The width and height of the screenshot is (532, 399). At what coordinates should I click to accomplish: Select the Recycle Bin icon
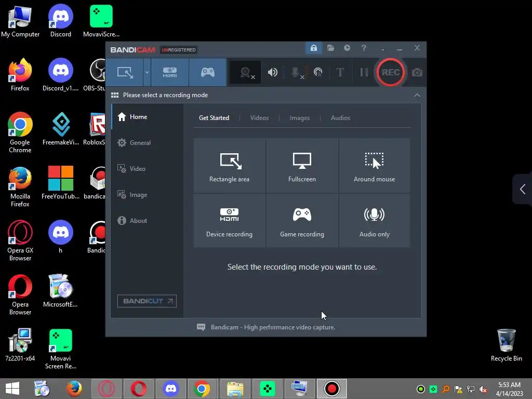(x=506, y=345)
